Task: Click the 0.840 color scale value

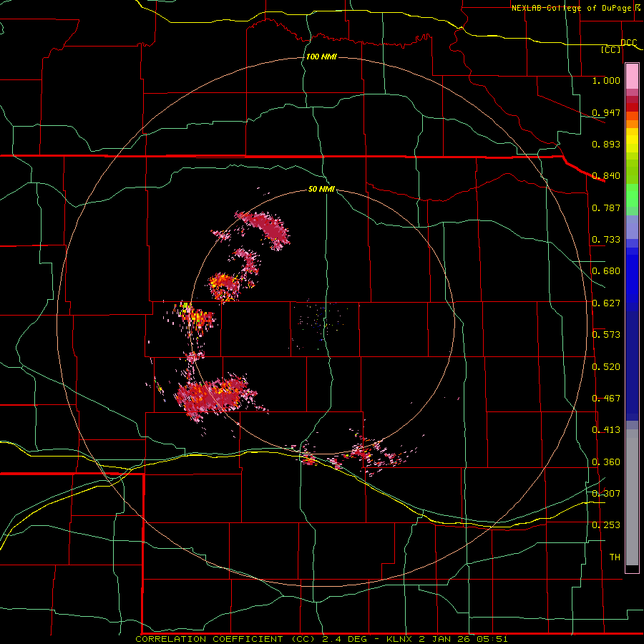Action: (606, 176)
